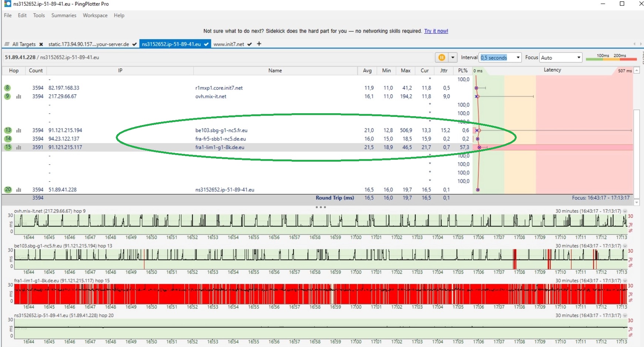Click the PL% column header
The image size is (644, 347).
click(463, 71)
